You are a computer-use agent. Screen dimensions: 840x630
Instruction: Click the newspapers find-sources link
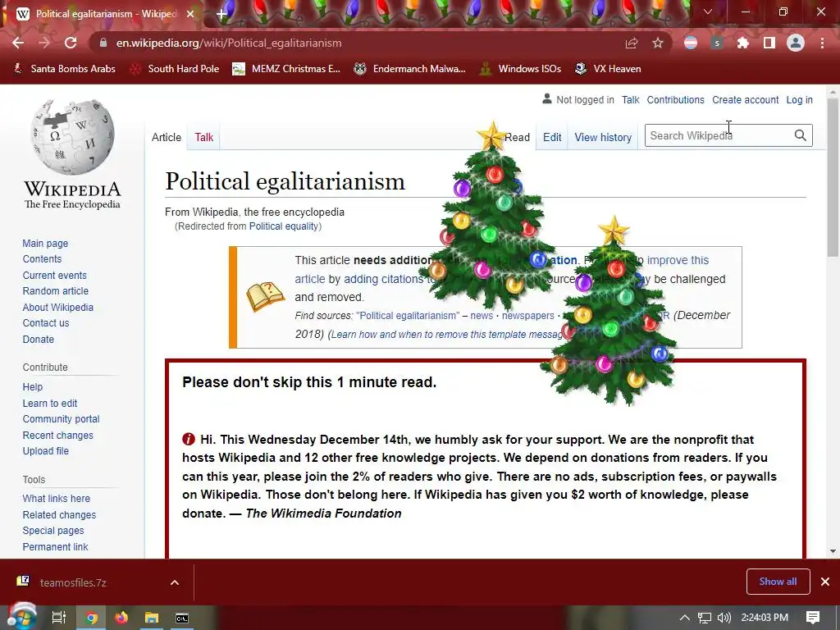click(x=528, y=316)
